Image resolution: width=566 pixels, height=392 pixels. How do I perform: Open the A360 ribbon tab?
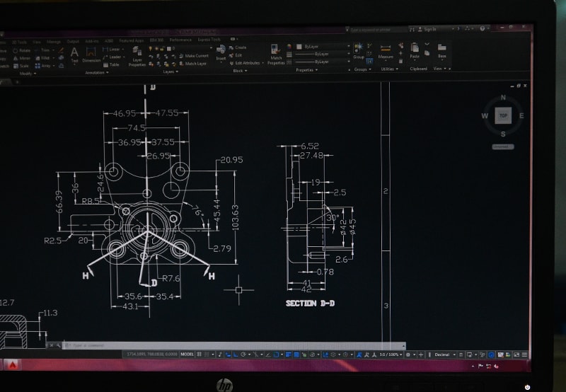click(x=109, y=41)
